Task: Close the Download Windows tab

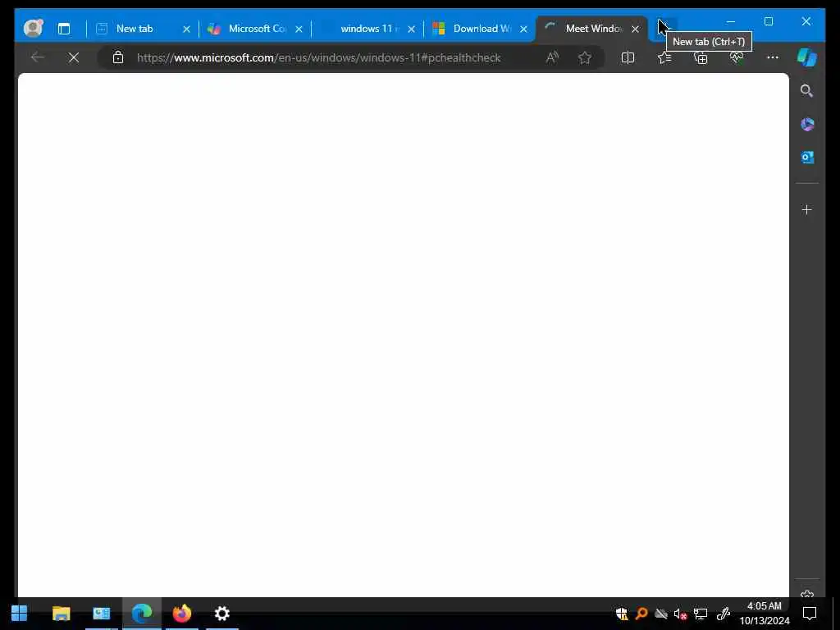Action: point(524,29)
